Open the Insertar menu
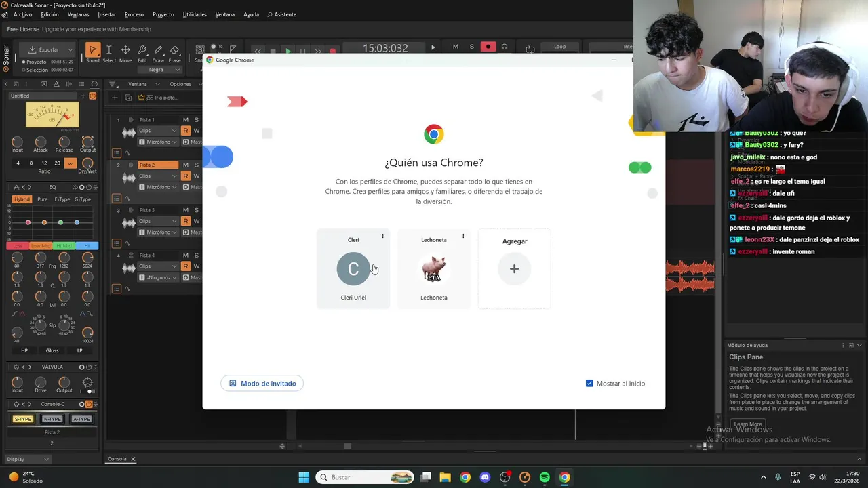Screen dimensions: 868x488 click(x=106, y=14)
